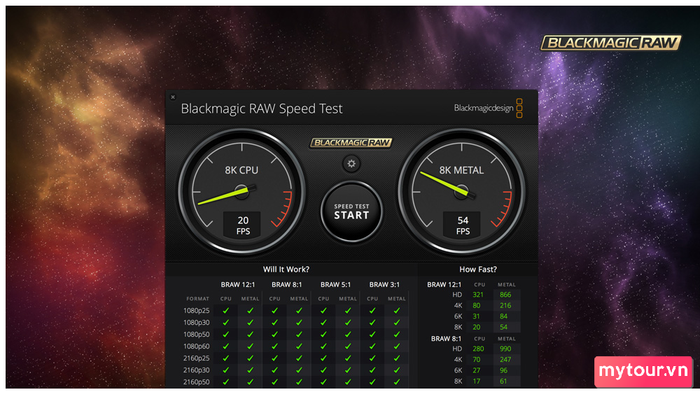This screenshot has width=700, height=397.
Task: Click 2160p25 BRAW 12:1 CPU checkmark
Action: [226, 358]
